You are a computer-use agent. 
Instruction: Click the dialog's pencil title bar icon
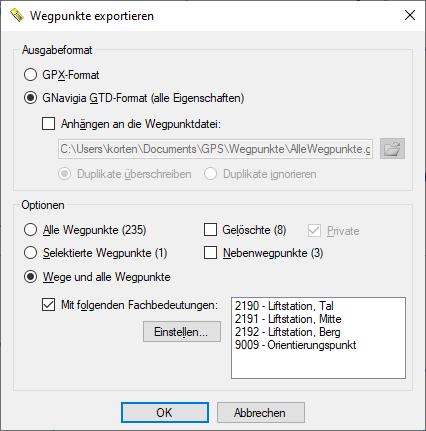17,15
